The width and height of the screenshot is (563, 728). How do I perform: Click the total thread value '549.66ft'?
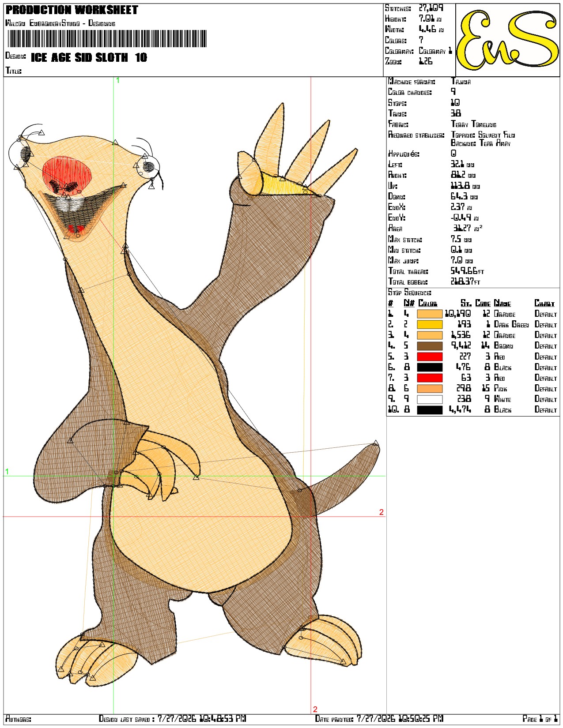pyautogui.click(x=467, y=271)
